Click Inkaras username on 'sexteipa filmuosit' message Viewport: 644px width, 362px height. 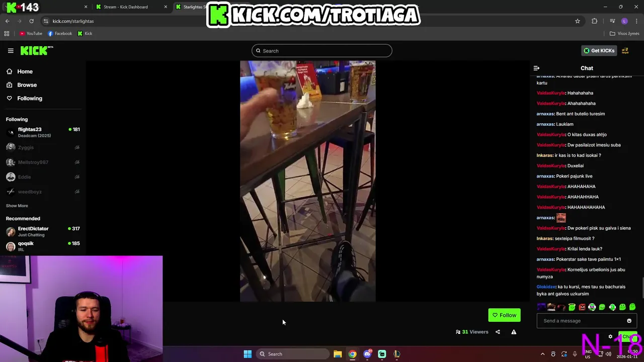coord(544,238)
